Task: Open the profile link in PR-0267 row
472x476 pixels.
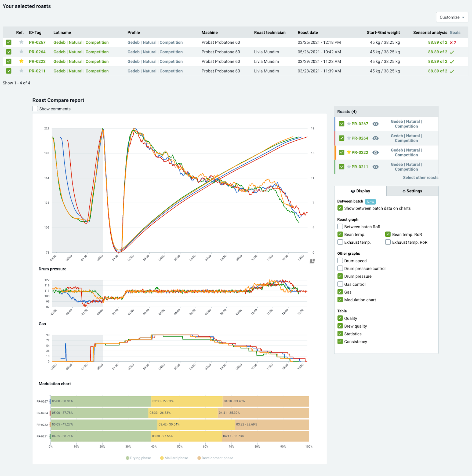Action: click(x=155, y=42)
